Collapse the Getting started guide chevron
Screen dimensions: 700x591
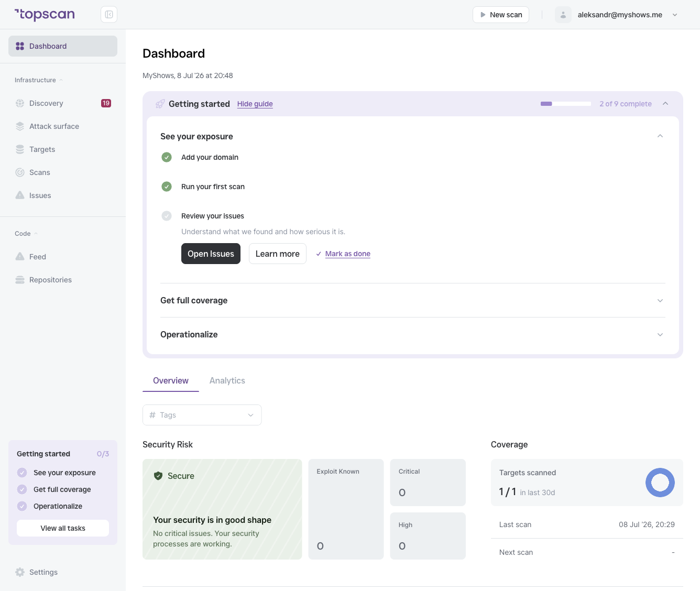[665, 104]
